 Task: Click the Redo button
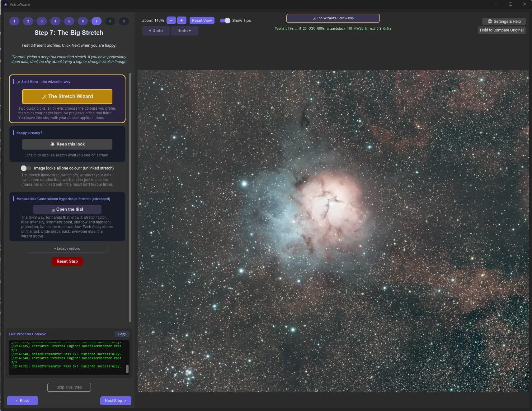(184, 31)
